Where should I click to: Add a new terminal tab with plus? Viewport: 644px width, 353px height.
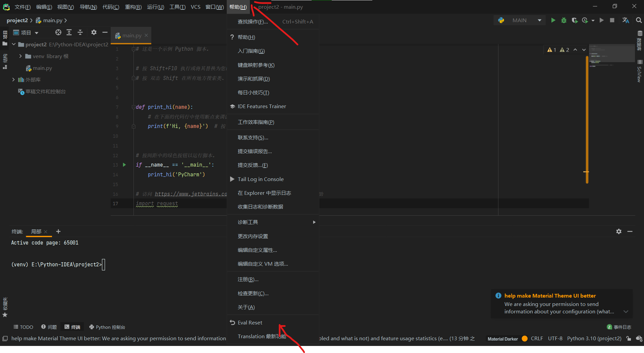[58, 231]
